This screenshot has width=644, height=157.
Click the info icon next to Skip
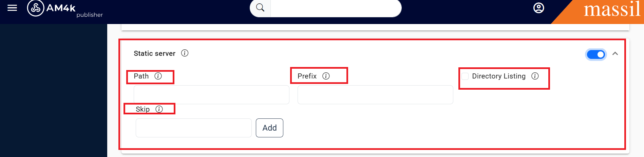(159, 109)
